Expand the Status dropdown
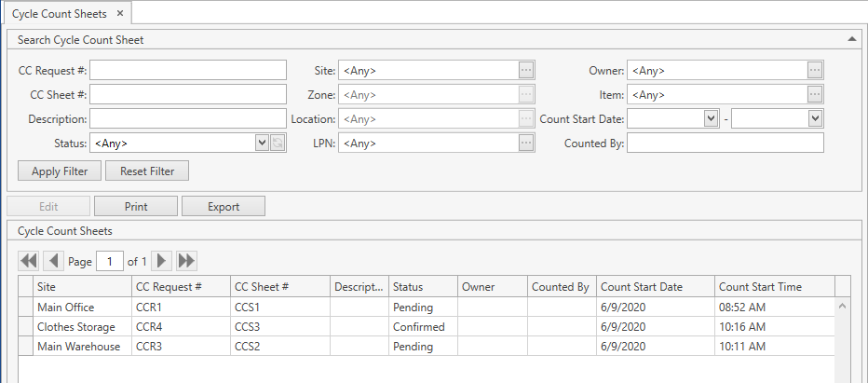Viewport: 868px width, 383px height. pos(261,144)
